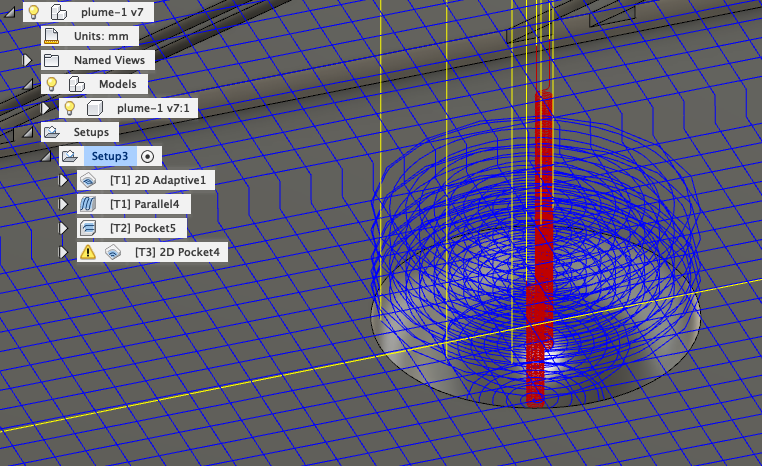Click the 2D Adaptive1 operation icon
This screenshot has height=466, width=762.
(x=88, y=180)
